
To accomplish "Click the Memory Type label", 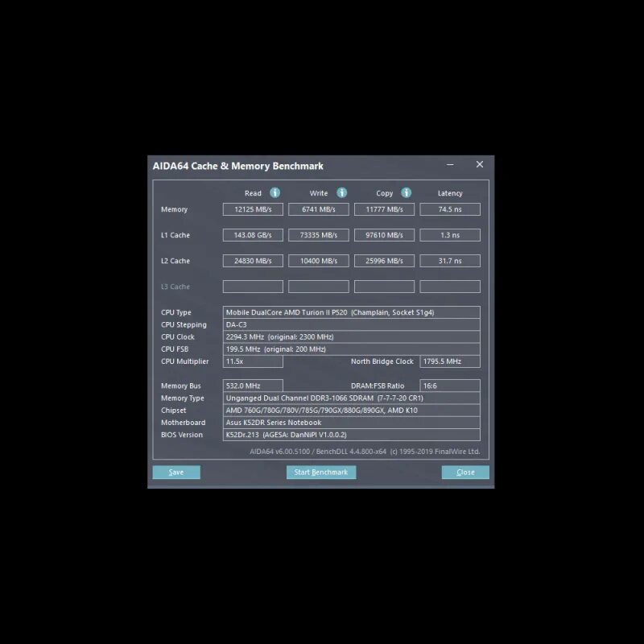I will coord(183,398).
